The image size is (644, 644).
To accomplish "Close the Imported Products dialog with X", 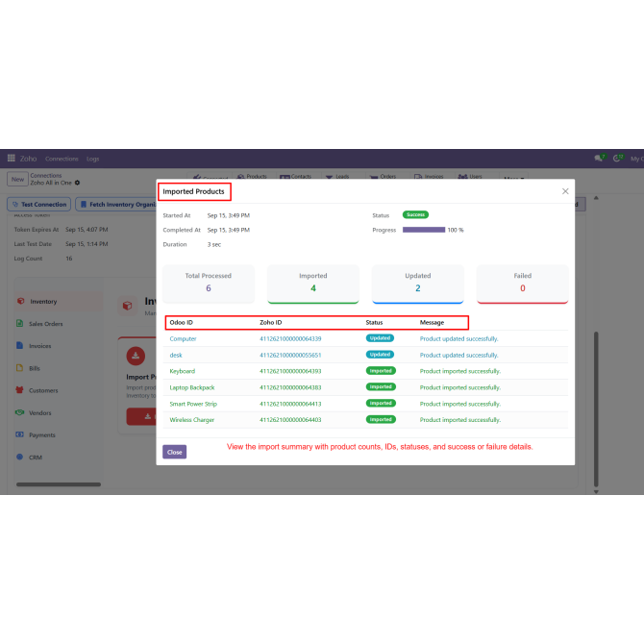I will 565,191.
